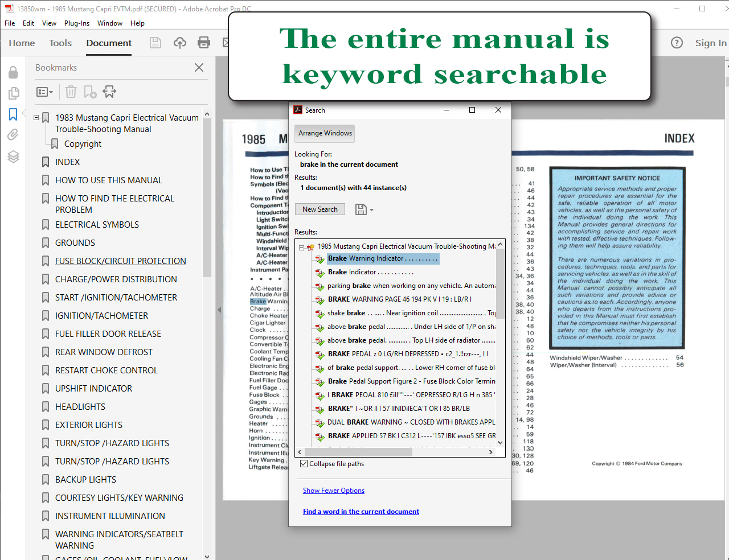Close the Bookmarks panel with X
The width and height of the screenshot is (729, 560).
coord(199,68)
